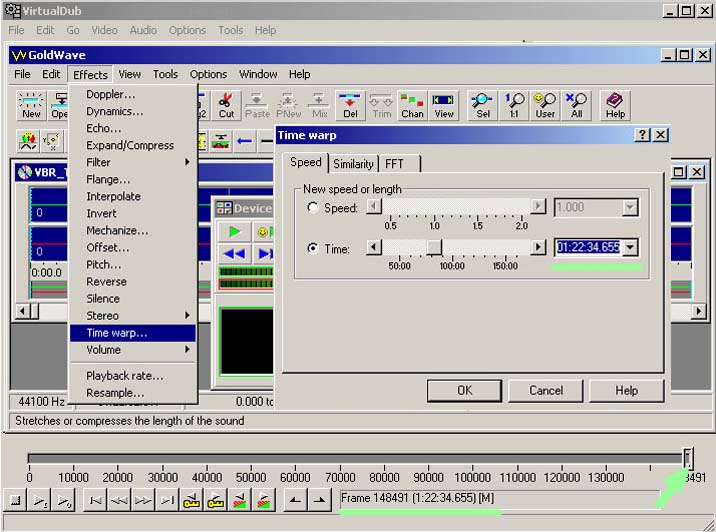
Task: Choose Playback rate... menu entry
Action: point(133,376)
